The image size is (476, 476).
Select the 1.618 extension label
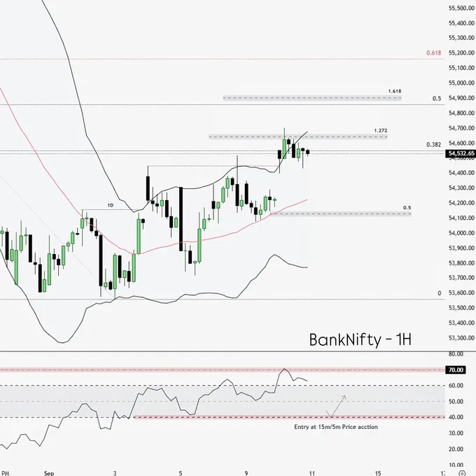click(x=395, y=91)
